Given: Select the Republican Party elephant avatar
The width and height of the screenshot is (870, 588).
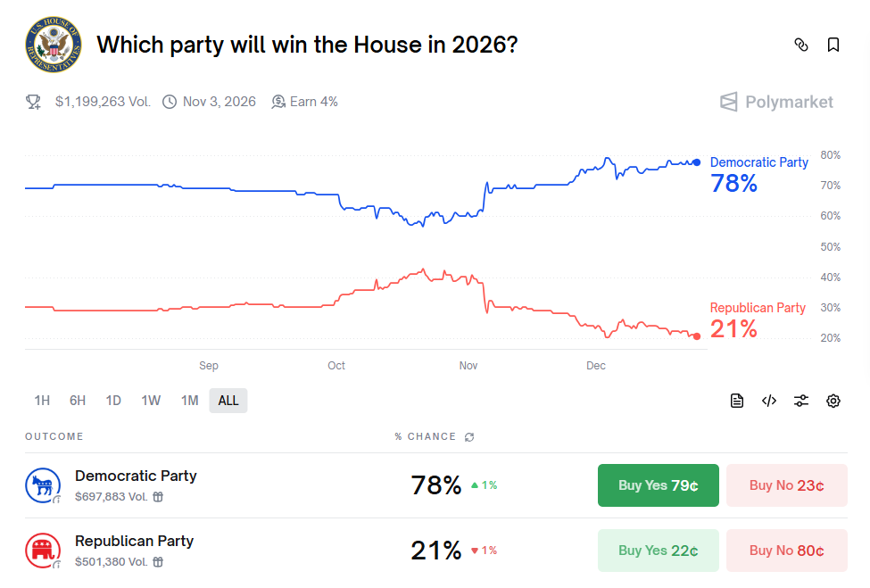Looking at the screenshot, I should pos(43,550).
